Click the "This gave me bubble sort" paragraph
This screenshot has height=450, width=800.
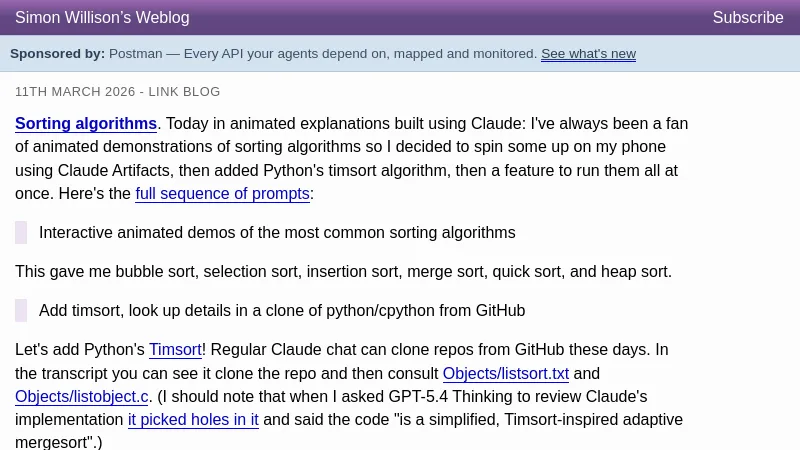pyautogui.click(x=343, y=272)
